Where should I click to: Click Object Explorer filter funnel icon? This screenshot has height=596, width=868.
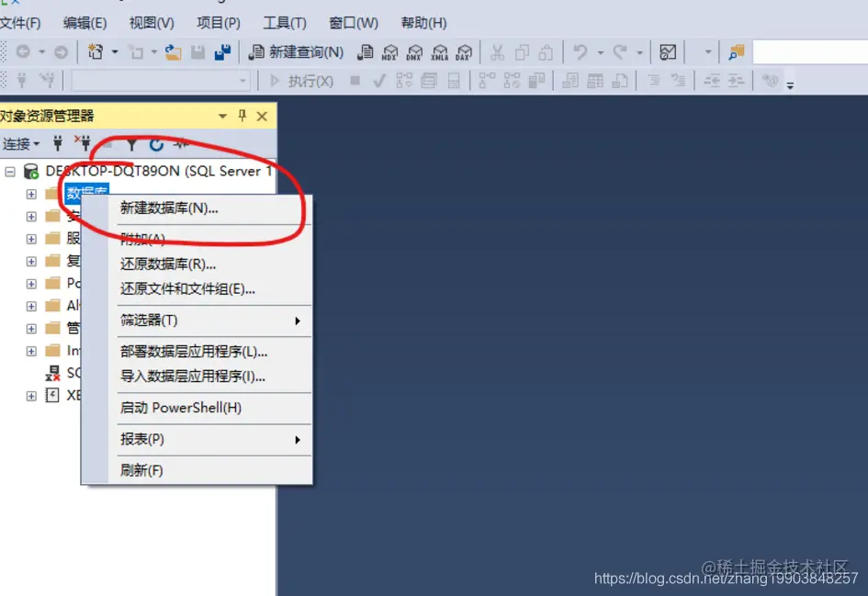131,144
